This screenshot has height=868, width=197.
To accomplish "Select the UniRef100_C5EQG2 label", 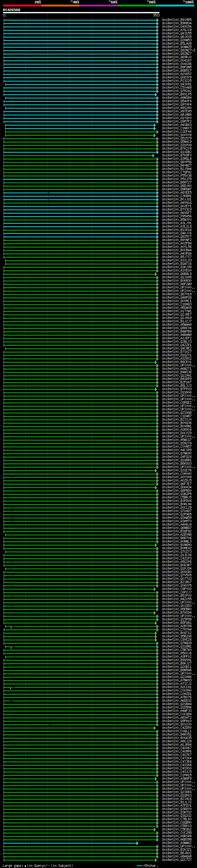I will [x=176, y=829].
